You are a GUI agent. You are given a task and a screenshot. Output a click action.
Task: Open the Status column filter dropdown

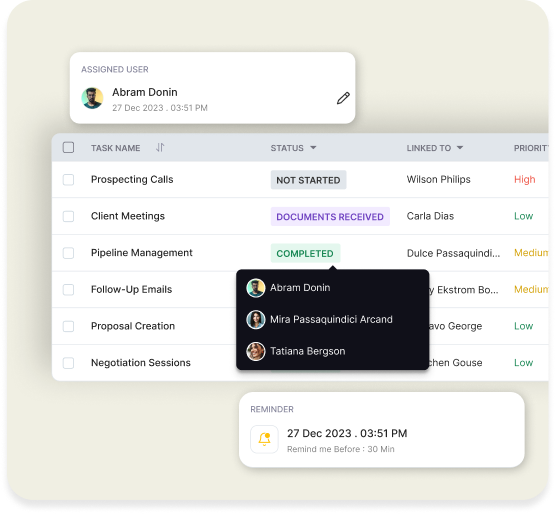click(313, 148)
